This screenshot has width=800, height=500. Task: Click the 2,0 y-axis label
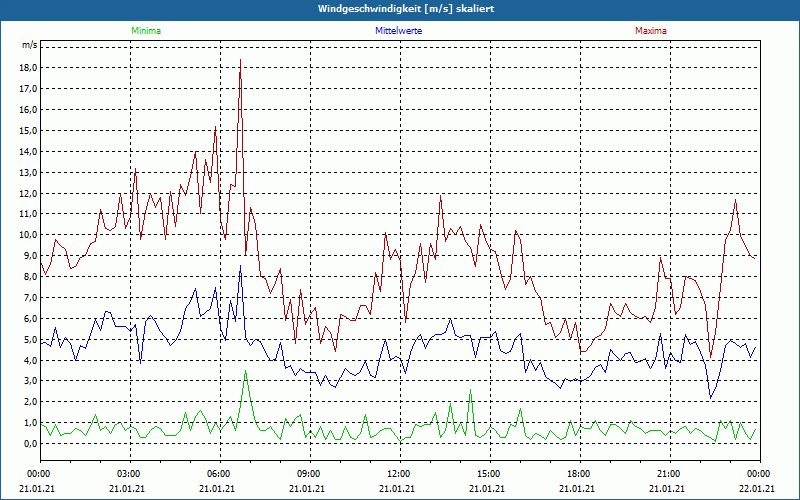click(31, 402)
